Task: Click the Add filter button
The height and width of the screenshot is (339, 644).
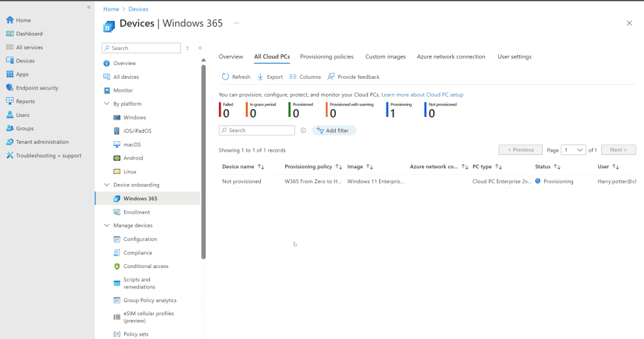Action: [x=334, y=131]
